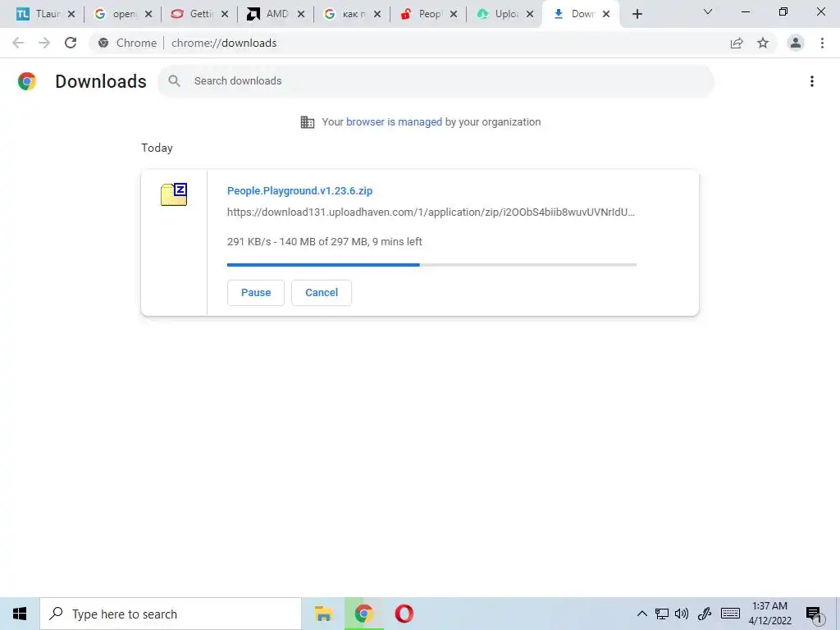Click the Chrome icon in the taskbar
Screen dimensions: 840x630
pos(363,614)
